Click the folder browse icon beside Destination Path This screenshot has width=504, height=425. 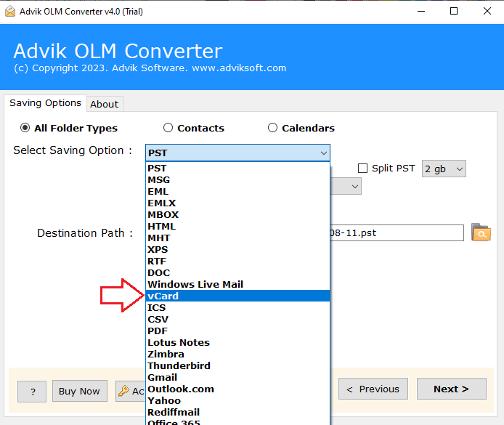coord(481,232)
